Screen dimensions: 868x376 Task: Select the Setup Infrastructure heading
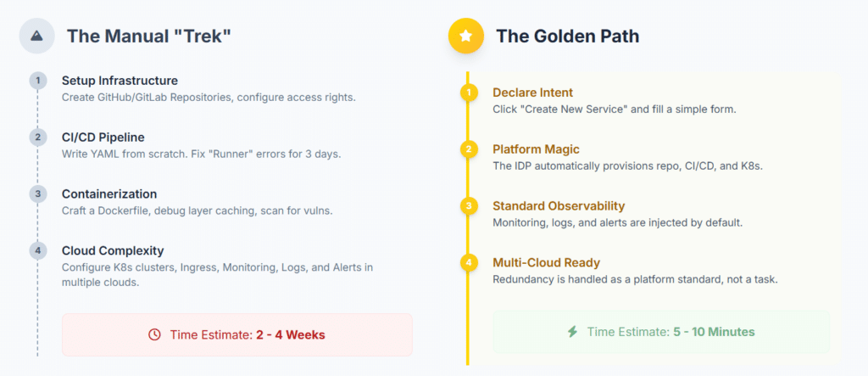tap(120, 81)
